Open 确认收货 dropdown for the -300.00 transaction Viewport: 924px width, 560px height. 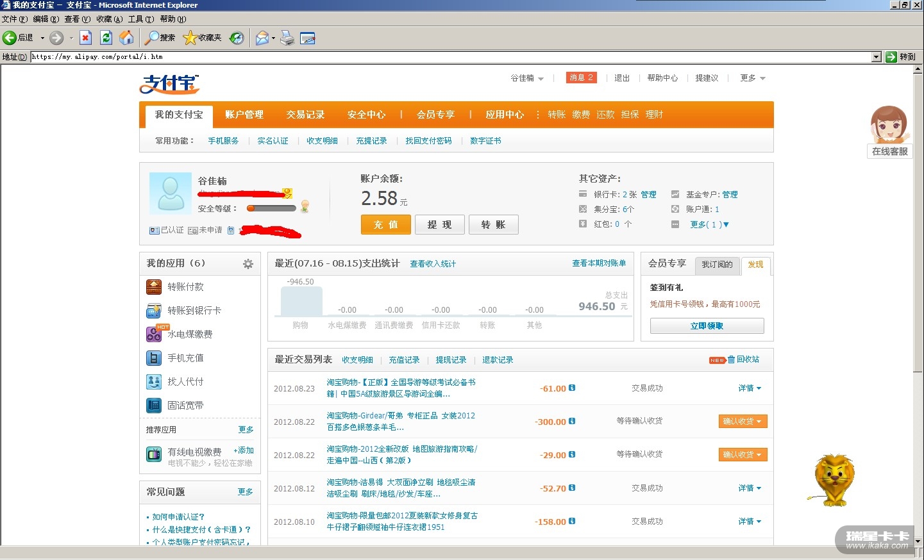(x=743, y=422)
